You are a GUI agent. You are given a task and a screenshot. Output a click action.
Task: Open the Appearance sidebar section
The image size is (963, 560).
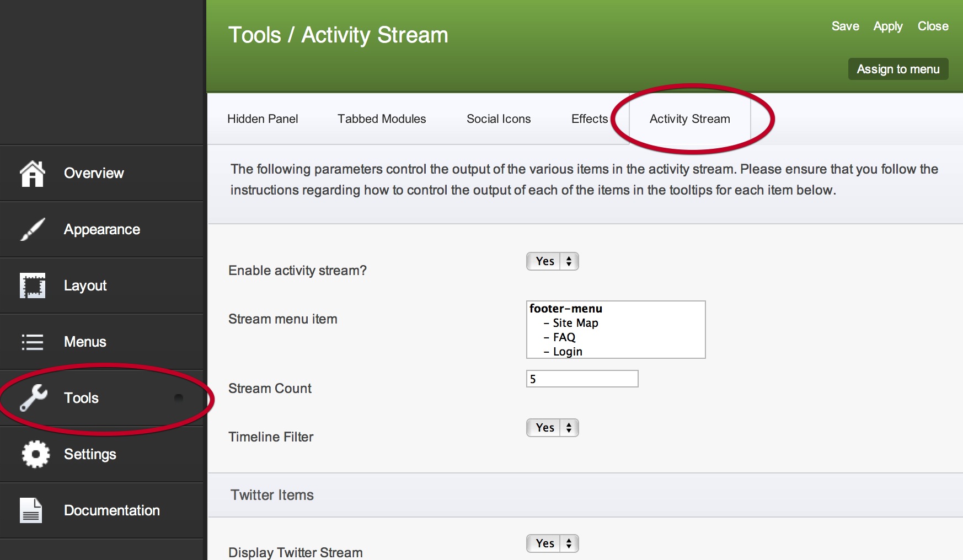pos(102,229)
